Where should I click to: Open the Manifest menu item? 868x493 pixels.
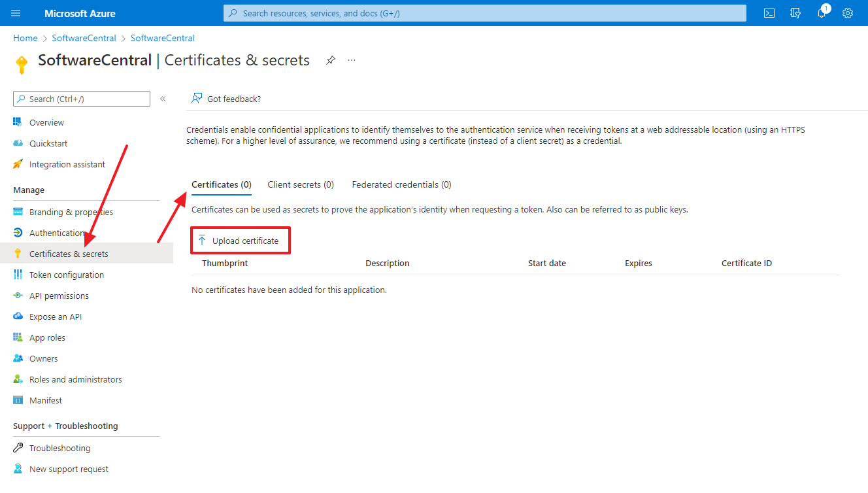tap(46, 400)
